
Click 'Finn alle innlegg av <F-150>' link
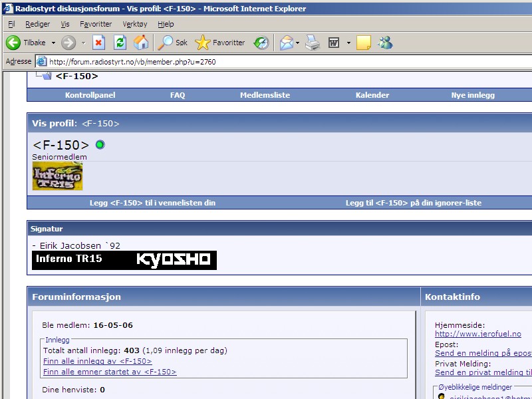coord(97,361)
